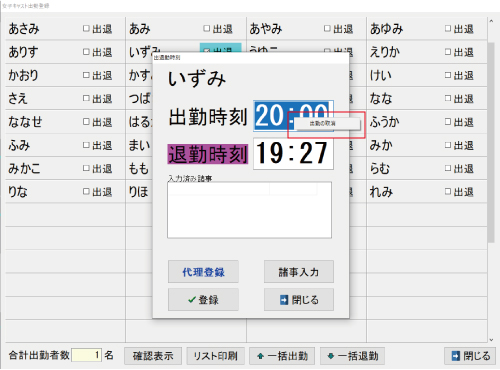Toggle the 出退 checkbox for らむ

[448, 168]
